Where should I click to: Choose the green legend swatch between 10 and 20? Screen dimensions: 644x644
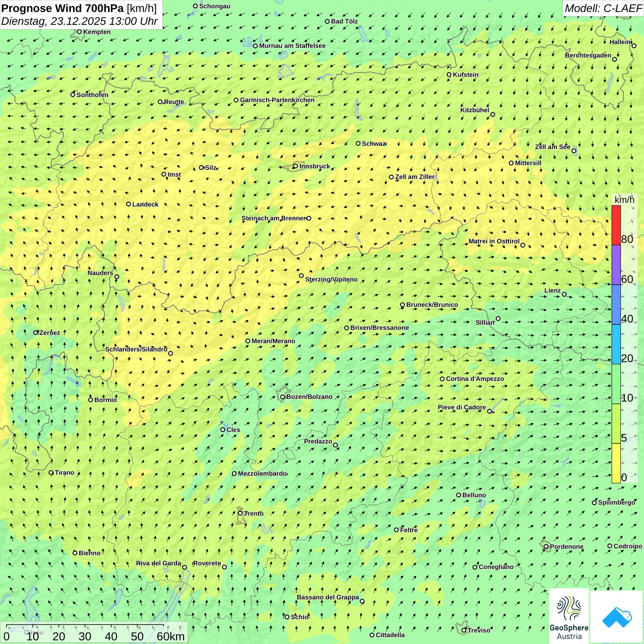pos(616,384)
